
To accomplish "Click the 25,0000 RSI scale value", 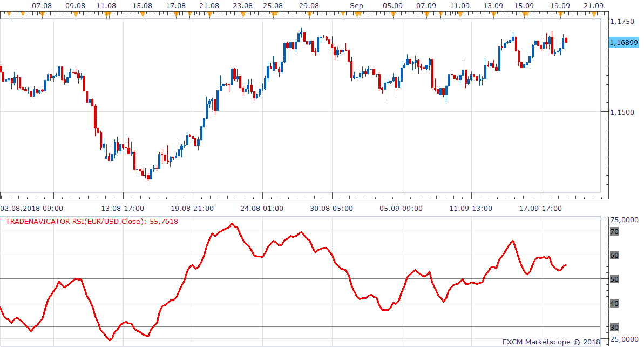I will 624,339.
